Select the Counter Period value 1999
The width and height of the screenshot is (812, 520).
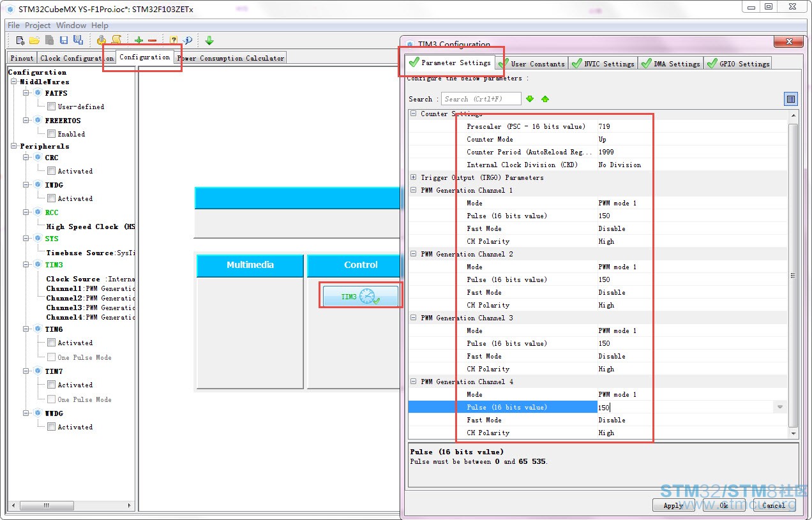[606, 152]
